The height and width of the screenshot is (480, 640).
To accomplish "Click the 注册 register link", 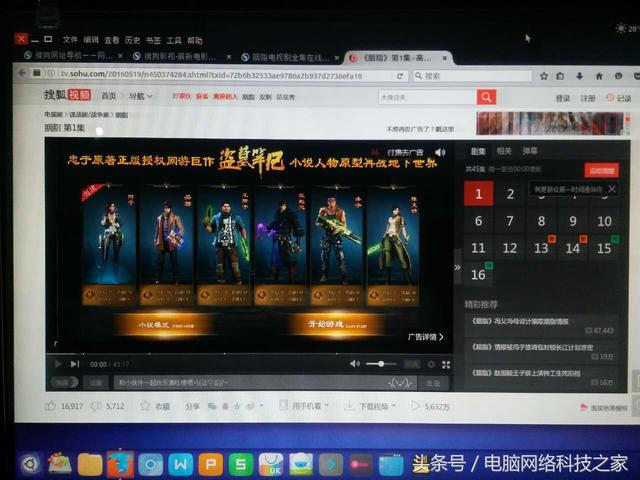I will click(x=588, y=98).
